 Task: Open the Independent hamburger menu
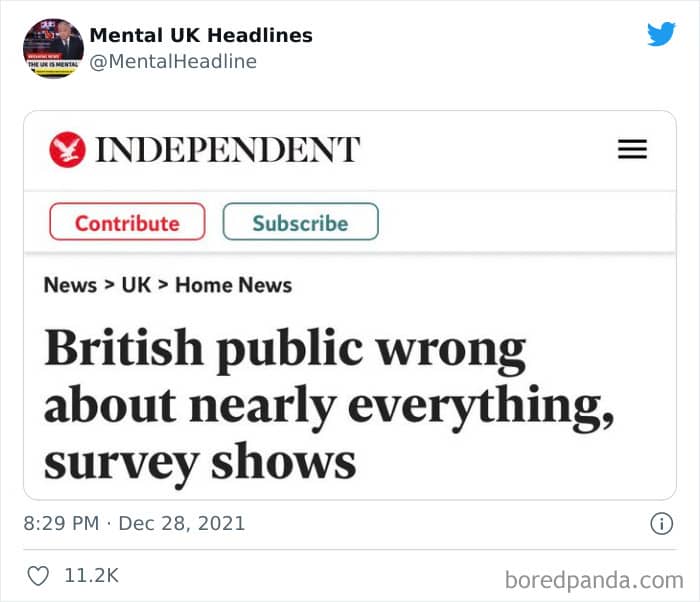click(x=632, y=149)
